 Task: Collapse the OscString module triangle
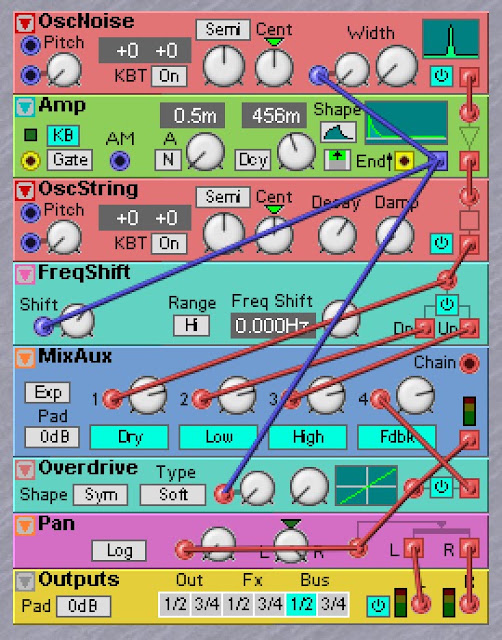[x=24, y=191]
